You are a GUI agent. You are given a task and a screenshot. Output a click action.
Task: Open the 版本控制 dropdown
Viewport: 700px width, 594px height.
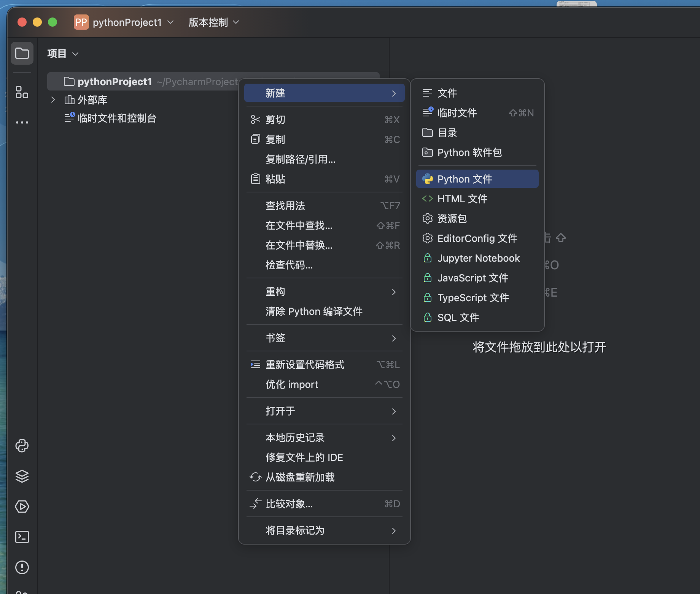pyautogui.click(x=214, y=22)
